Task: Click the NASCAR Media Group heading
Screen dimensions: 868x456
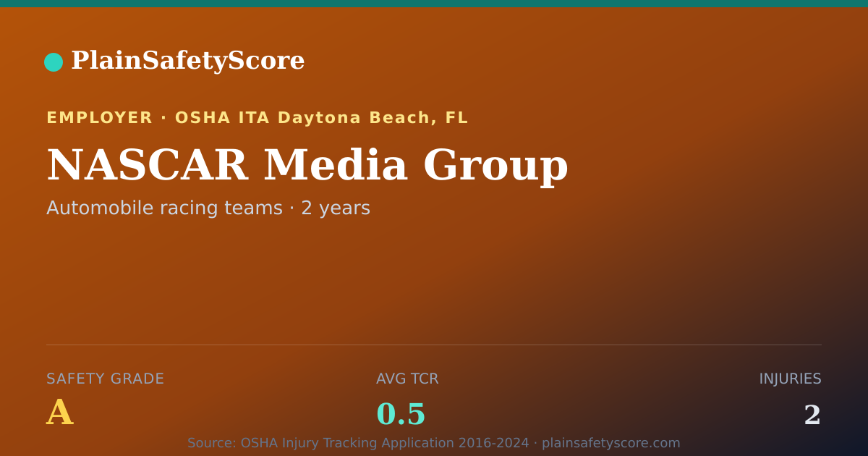Action: 307,166
